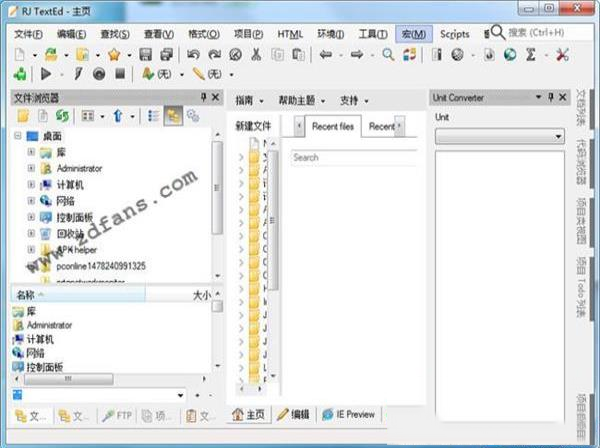Toggle the highlighted folder view button in file browser
Viewport: 600px width, 448px height.
click(x=173, y=117)
